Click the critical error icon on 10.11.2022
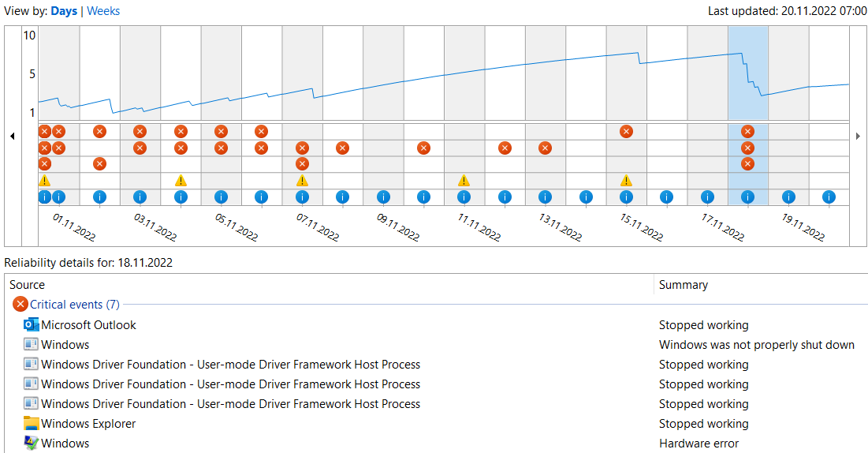 click(423, 148)
